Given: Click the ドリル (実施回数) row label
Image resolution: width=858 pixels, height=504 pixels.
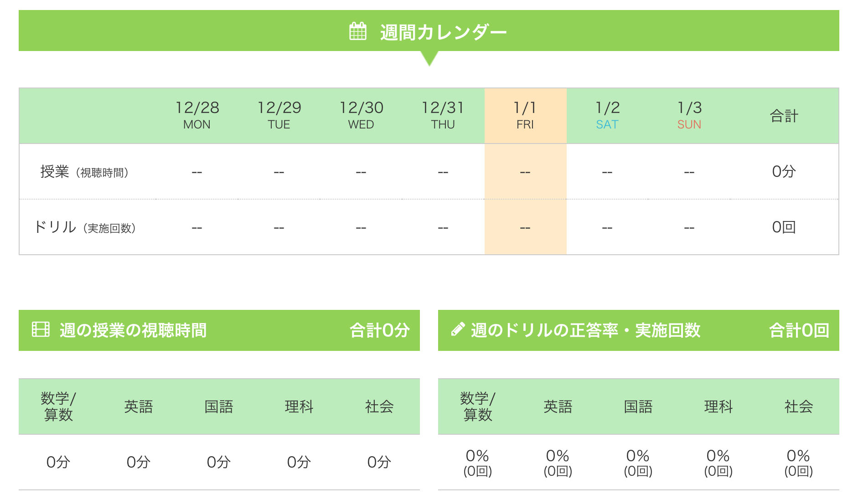Looking at the screenshot, I should tap(85, 227).
